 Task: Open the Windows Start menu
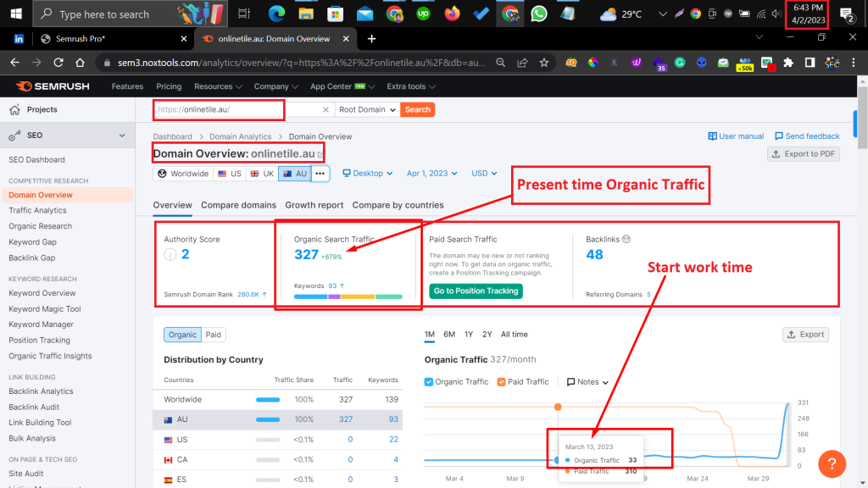tap(15, 14)
